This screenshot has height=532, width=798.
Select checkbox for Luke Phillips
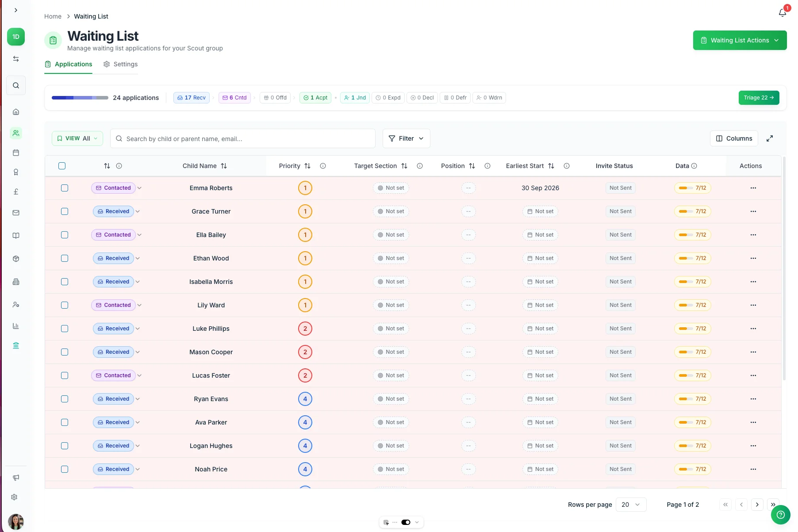coord(65,329)
